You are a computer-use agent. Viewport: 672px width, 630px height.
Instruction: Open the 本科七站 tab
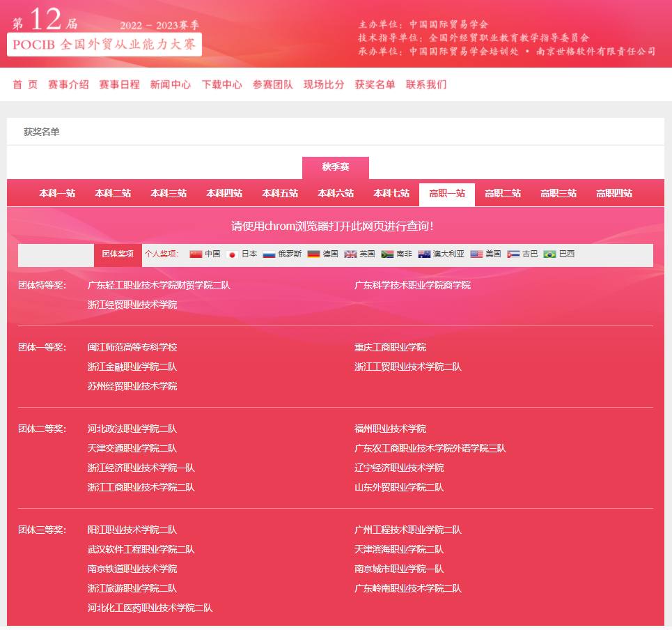coord(391,194)
